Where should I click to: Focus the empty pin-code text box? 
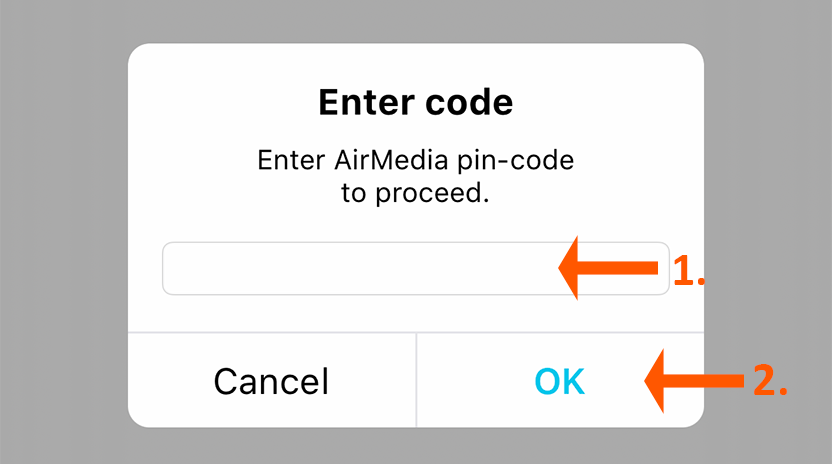click(300, 268)
